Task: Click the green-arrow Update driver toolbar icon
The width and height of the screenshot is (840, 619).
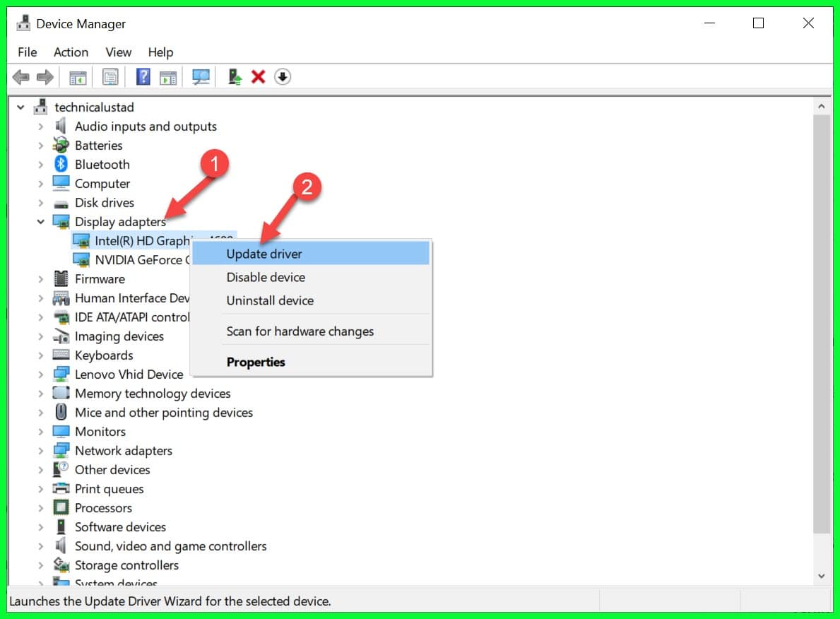Action: click(x=235, y=77)
